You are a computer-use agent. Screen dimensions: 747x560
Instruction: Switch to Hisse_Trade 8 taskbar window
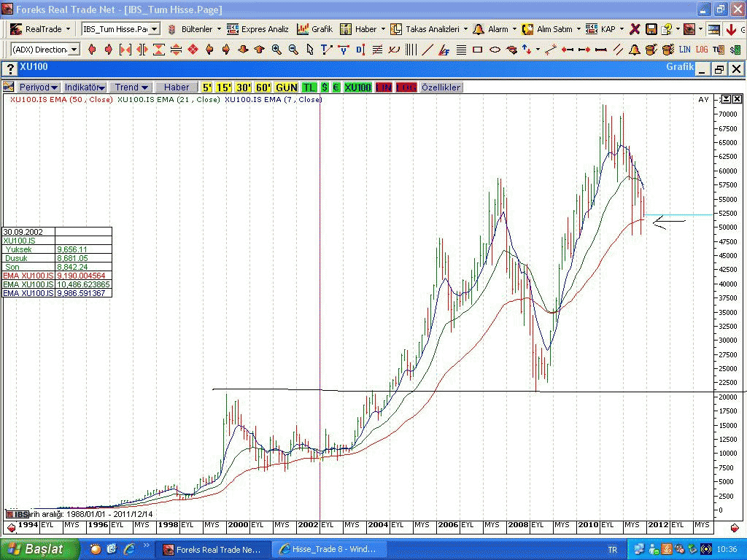[329, 550]
